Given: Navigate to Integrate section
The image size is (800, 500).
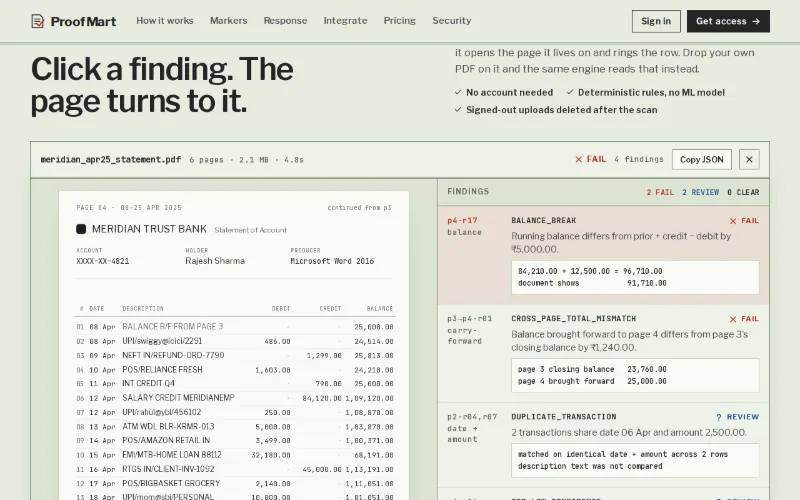Looking at the screenshot, I should [x=345, y=20].
